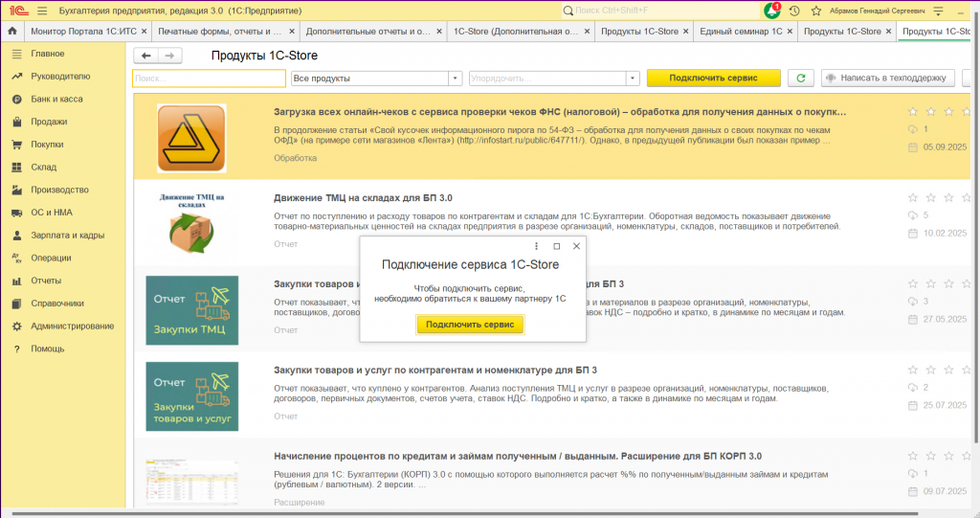Switch to 1C-Store (Дополнительная) tab
This screenshot has width=980, height=518.
(516, 32)
